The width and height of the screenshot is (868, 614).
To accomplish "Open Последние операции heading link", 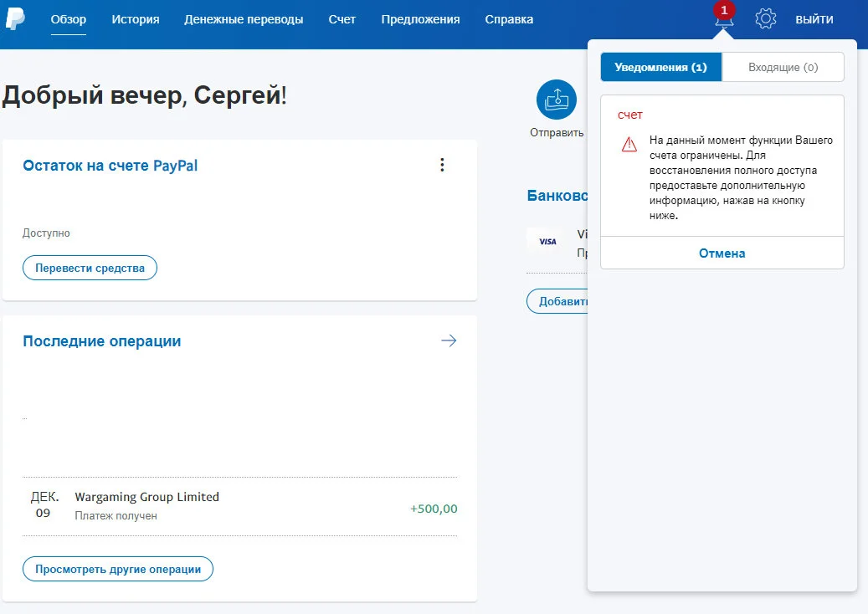I will 102,341.
